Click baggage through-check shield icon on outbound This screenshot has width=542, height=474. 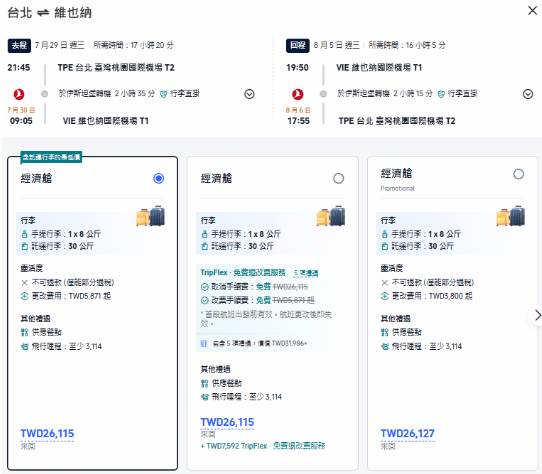click(163, 94)
